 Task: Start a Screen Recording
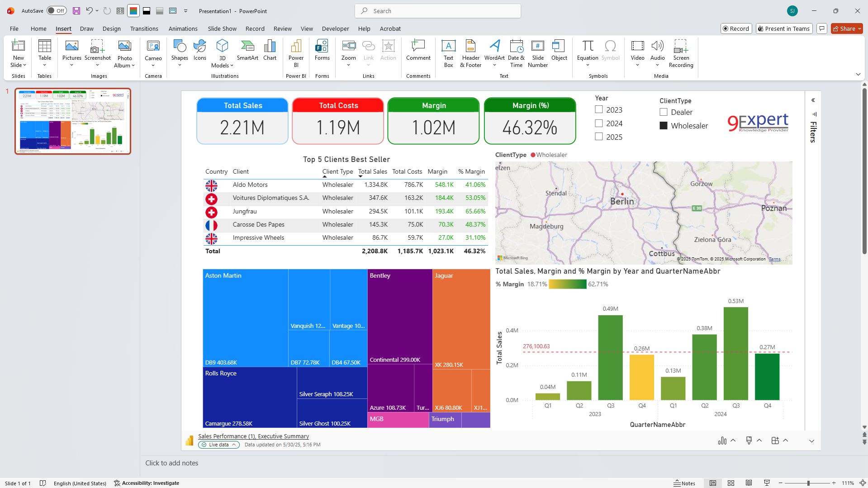(x=681, y=53)
